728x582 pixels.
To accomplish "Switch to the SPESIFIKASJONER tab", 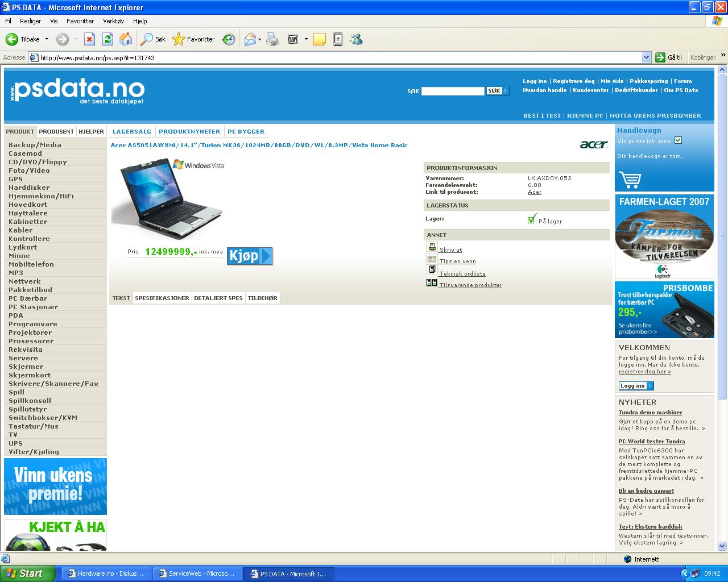I will tap(162, 298).
